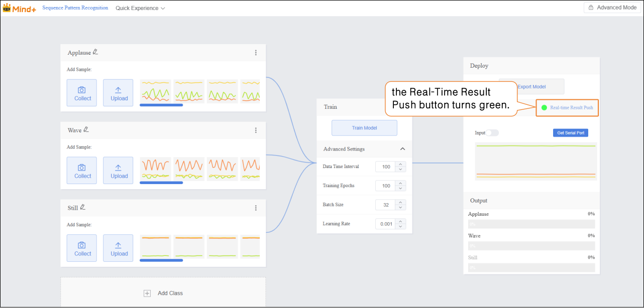Click the Applause samples scrollbar

point(161,105)
